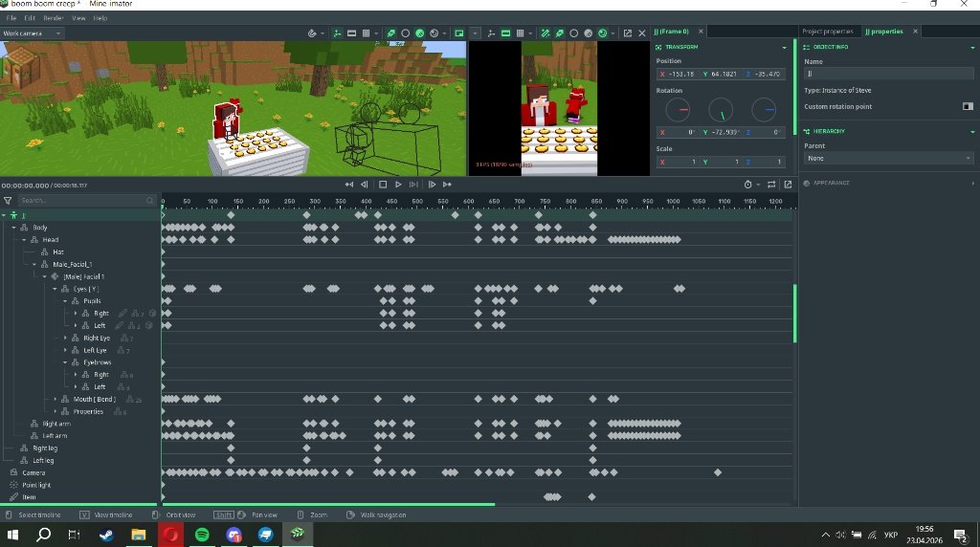Image resolution: width=980 pixels, height=547 pixels.
Task: Stop the animation playback
Action: tap(383, 185)
